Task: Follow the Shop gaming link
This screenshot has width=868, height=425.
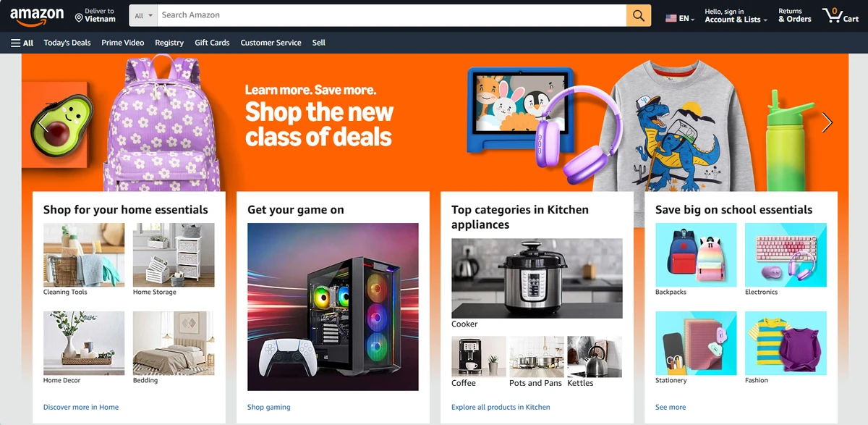Action: (x=269, y=407)
